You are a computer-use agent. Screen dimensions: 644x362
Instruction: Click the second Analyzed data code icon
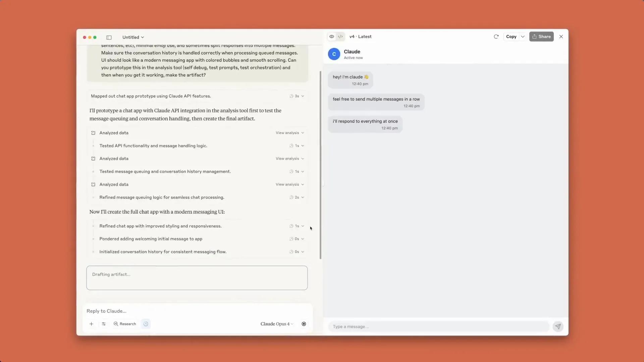point(93,159)
